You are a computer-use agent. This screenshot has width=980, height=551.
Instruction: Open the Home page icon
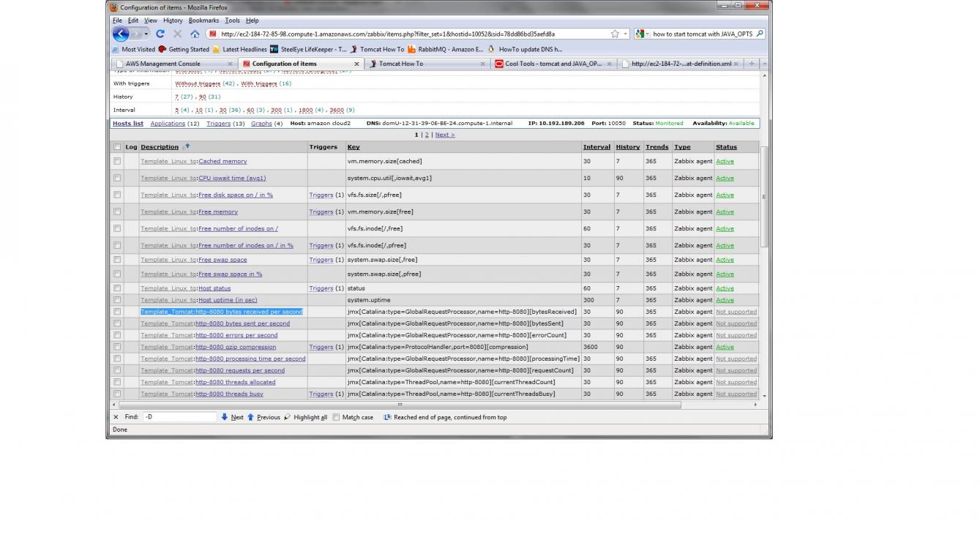click(195, 34)
